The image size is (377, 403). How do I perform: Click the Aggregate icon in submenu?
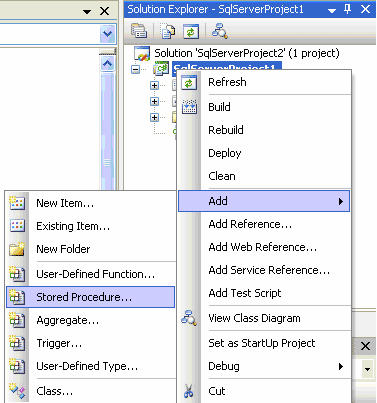pyautogui.click(x=17, y=320)
